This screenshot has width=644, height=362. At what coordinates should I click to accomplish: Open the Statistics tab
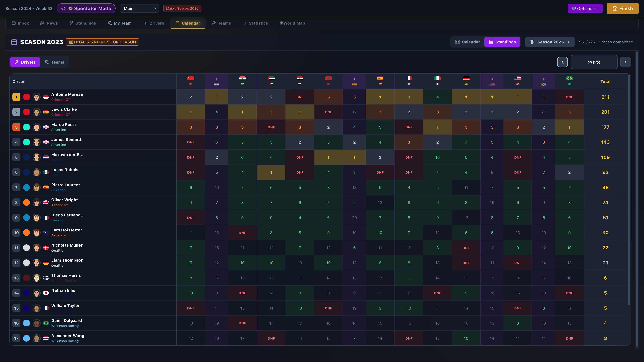[255, 23]
